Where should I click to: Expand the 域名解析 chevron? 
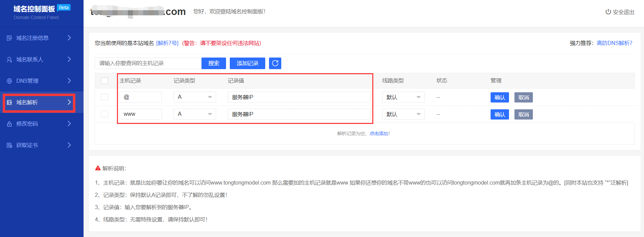tap(69, 102)
